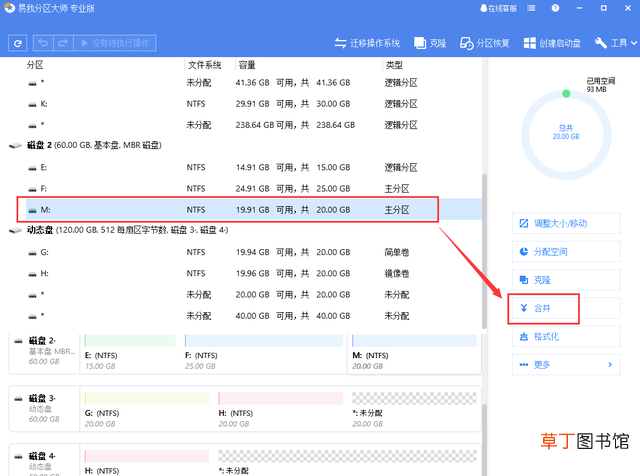Select the G: simple volume row
Viewport: 640px width, 476px height.
(253, 252)
